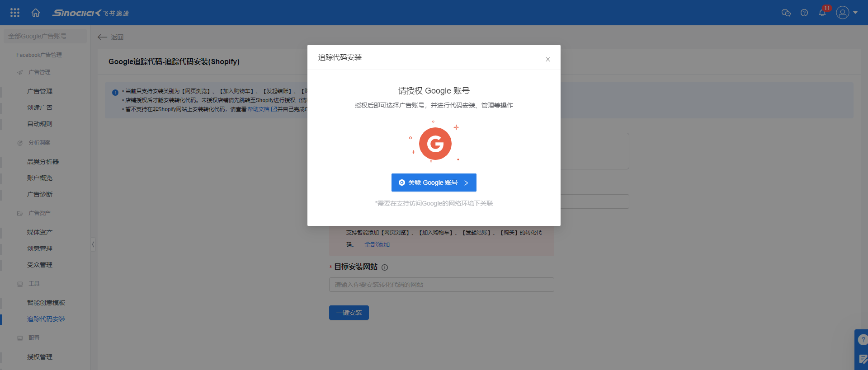Screen dimensions: 868x370
Task: Close the 追踪代码安装 dialog
Action: (547, 59)
